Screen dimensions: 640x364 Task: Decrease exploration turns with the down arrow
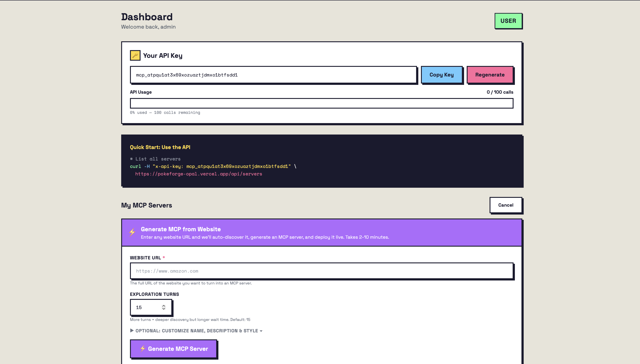[x=164, y=309]
